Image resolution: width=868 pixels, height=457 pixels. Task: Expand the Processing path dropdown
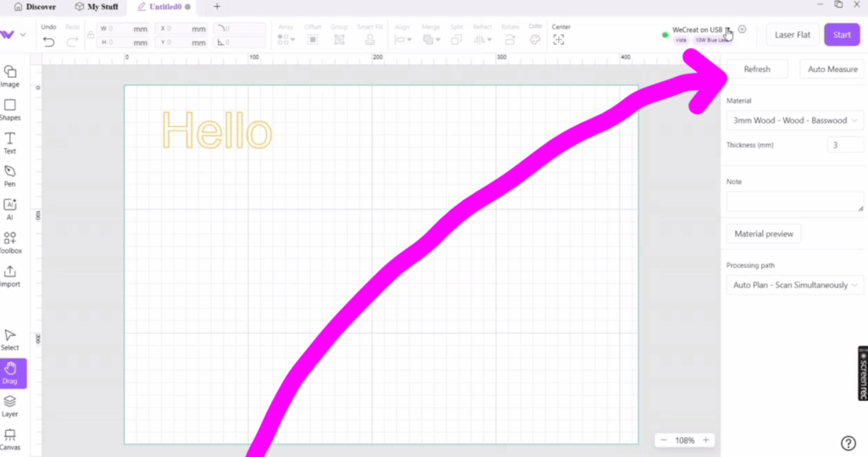coord(794,285)
